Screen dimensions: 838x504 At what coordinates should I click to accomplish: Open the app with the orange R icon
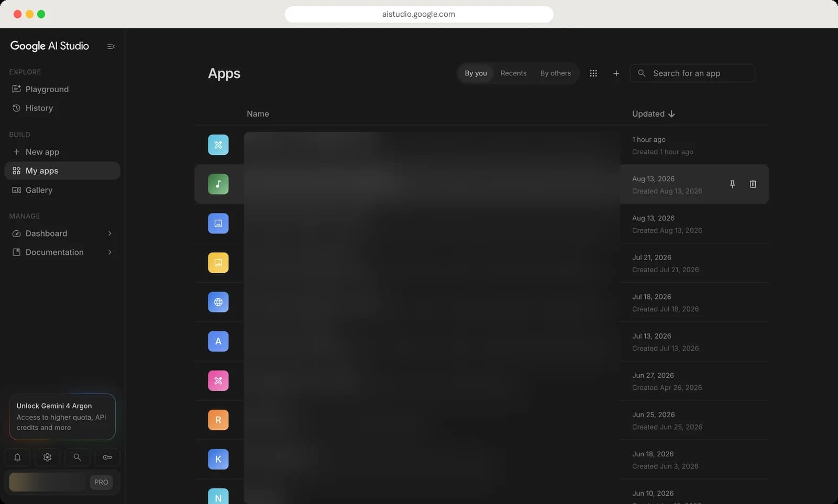tap(218, 420)
